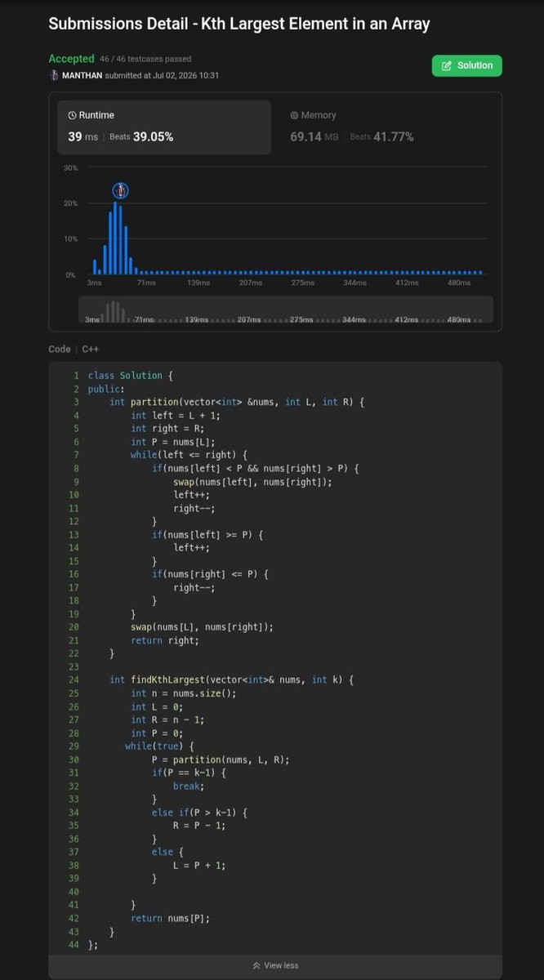The width and height of the screenshot is (544, 980).
Task: Click the clock icon beside Runtime
Action: [72, 116]
